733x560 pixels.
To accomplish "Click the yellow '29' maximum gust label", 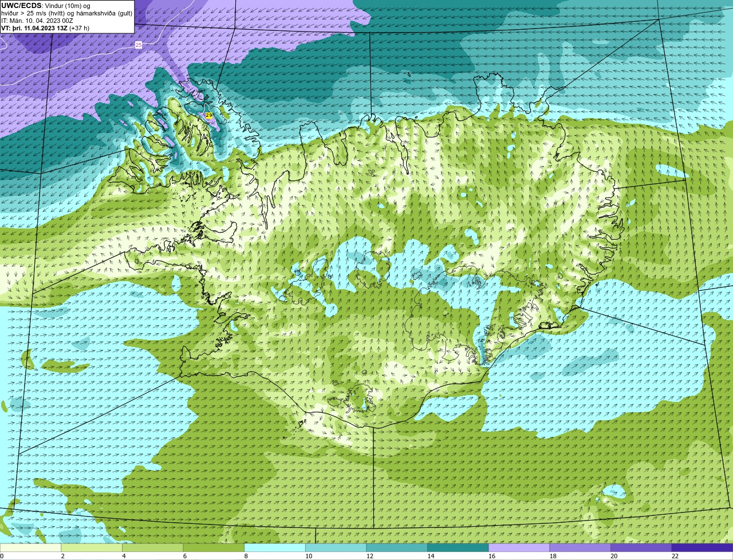I will tap(209, 115).
